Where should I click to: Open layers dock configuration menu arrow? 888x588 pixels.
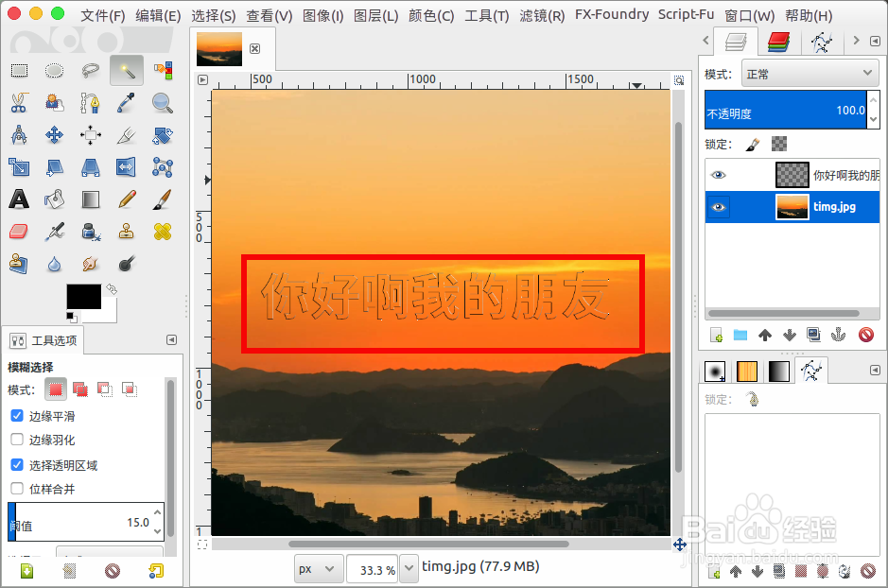click(875, 41)
